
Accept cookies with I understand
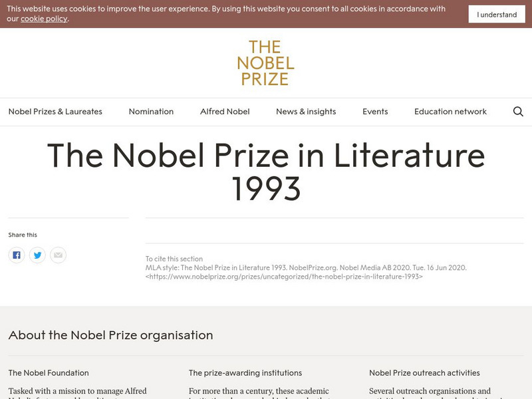pyautogui.click(x=496, y=14)
